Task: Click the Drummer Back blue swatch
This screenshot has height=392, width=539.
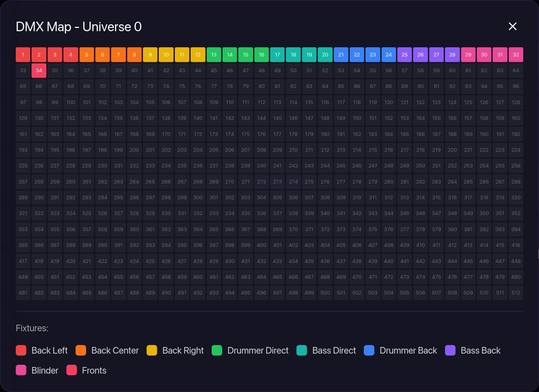Action: coord(369,350)
